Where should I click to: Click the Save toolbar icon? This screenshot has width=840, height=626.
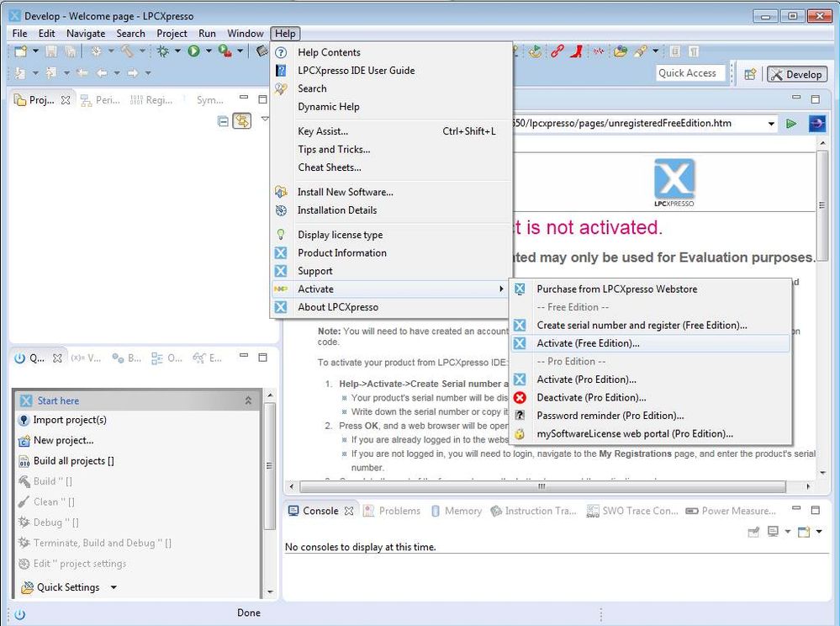(x=51, y=51)
